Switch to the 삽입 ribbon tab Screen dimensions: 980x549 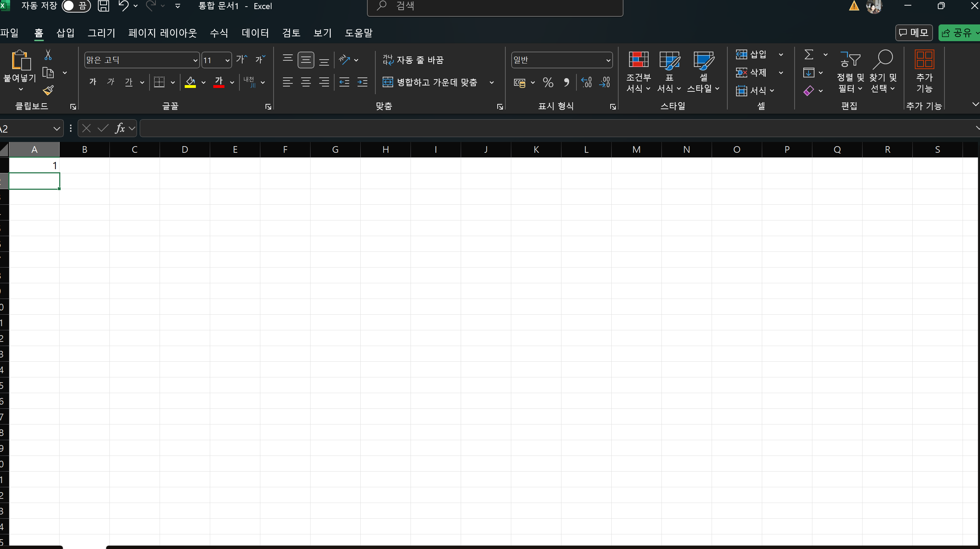(65, 33)
